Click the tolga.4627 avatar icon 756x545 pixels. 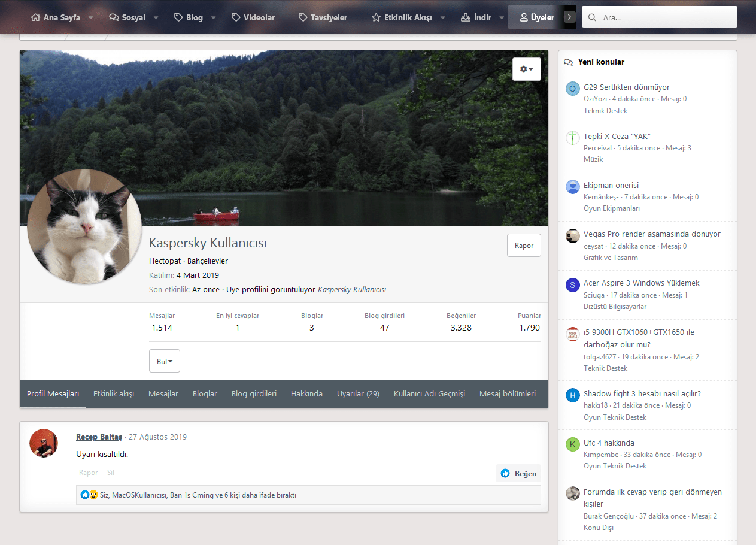[x=573, y=334]
